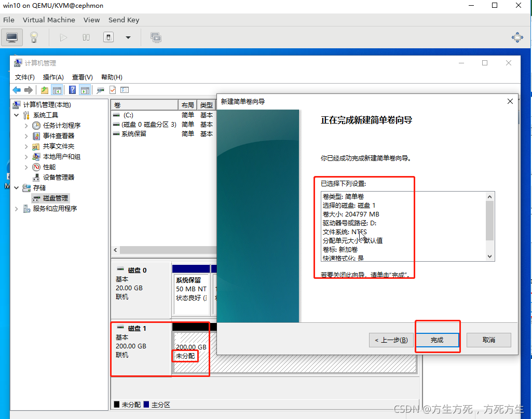Open the Virtual Machine menu
The width and height of the screenshot is (532, 419).
[x=49, y=20]
